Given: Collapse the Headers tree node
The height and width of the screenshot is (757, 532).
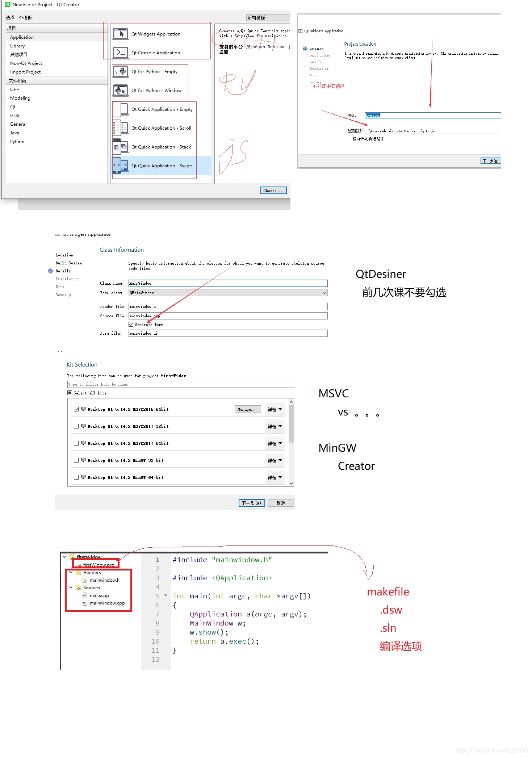Looking at the screenshot, I should 71,572.
